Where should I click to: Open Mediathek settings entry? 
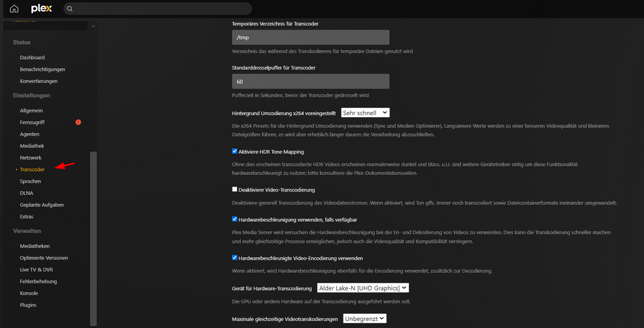click(32, 146)
